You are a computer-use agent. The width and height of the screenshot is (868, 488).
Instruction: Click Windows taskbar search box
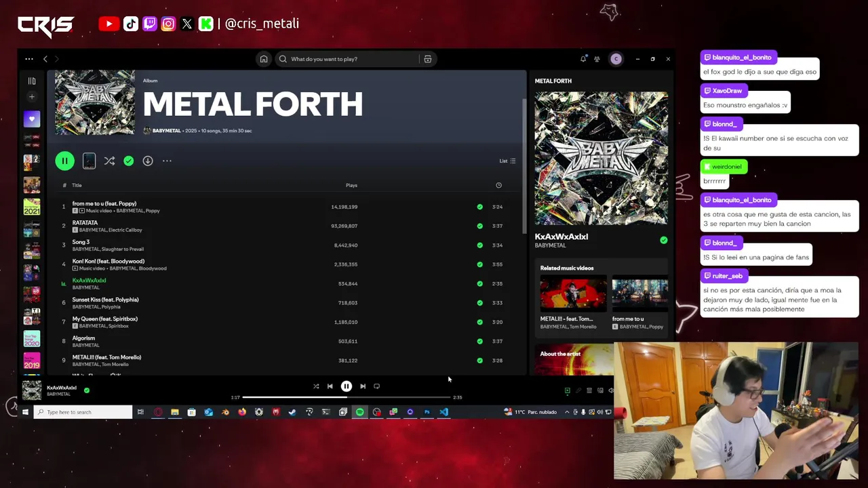point(83,412)
